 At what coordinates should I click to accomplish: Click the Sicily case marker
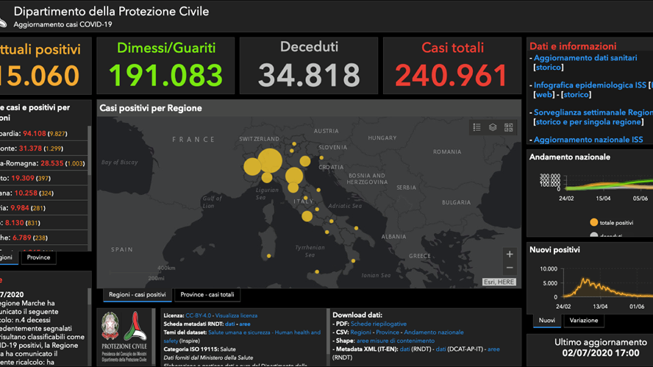pos(317,272)
